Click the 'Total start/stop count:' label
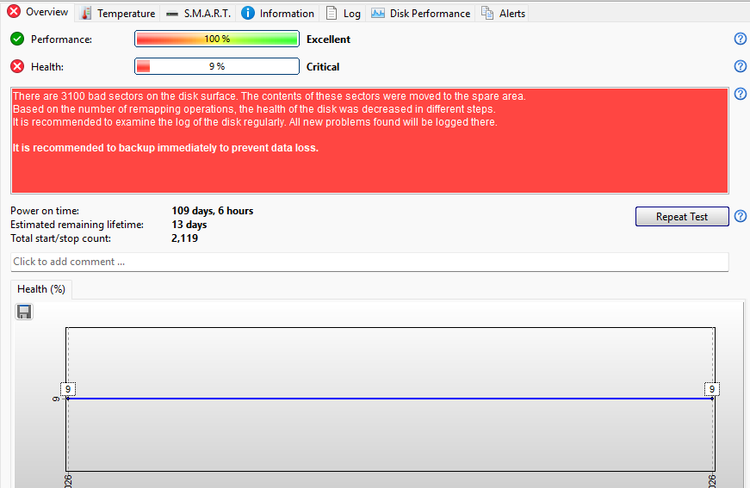 pyautogui.click(x=61, y=238)
